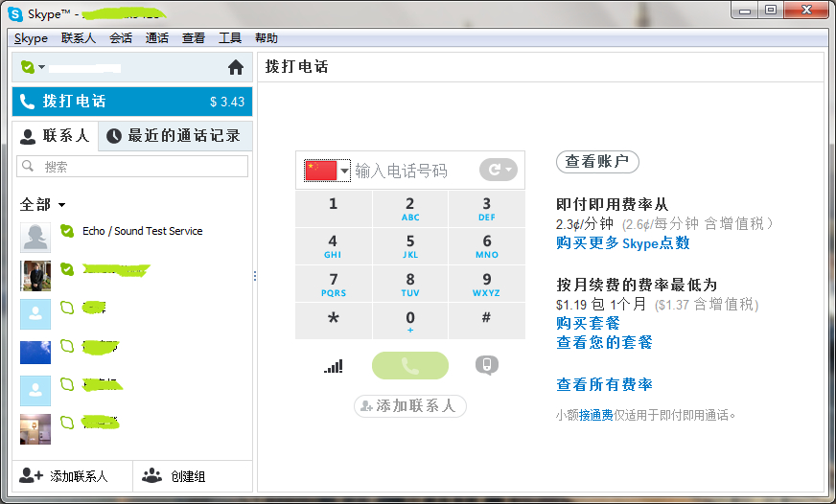The height and width of the screenshot is (504, 836).
Task: Switch to the 联系人 tab
Action: (55, 136)
